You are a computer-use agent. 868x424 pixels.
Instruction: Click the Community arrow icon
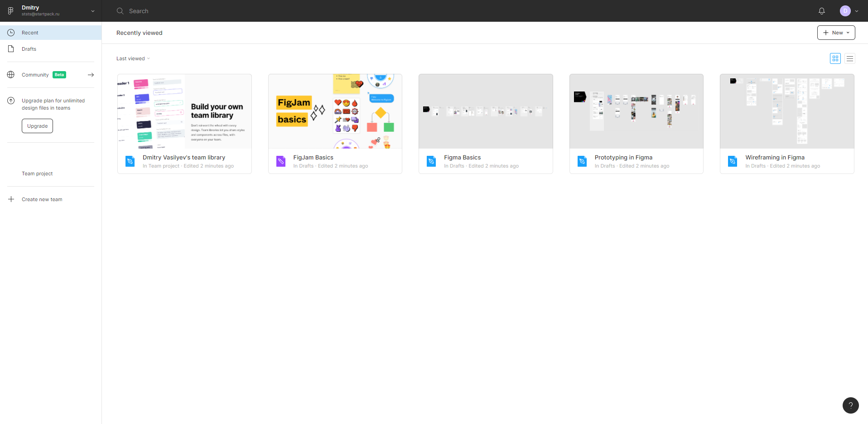click(x=91, y=75)
